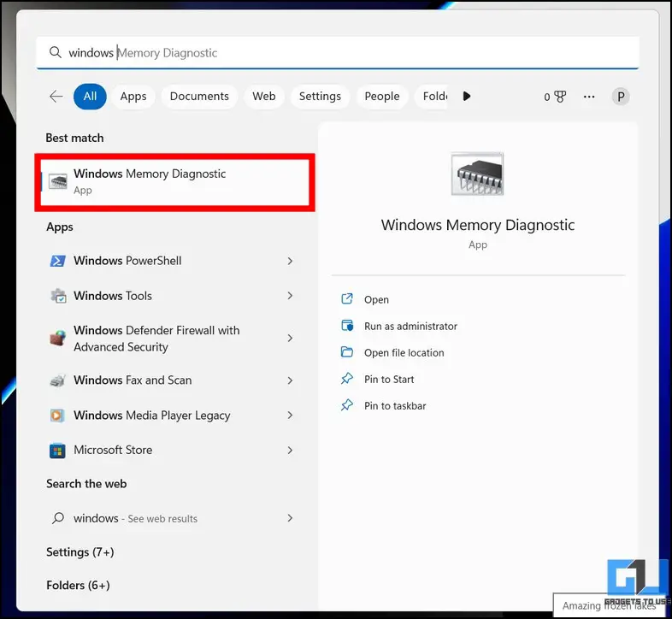Click inside the search text field
The image size is (672, 619).
pyautogui.click(x=338, y=52)
